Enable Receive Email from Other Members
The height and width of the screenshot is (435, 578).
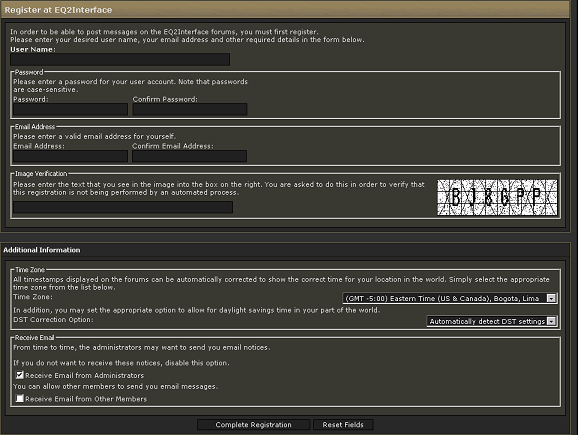[20, 399]
